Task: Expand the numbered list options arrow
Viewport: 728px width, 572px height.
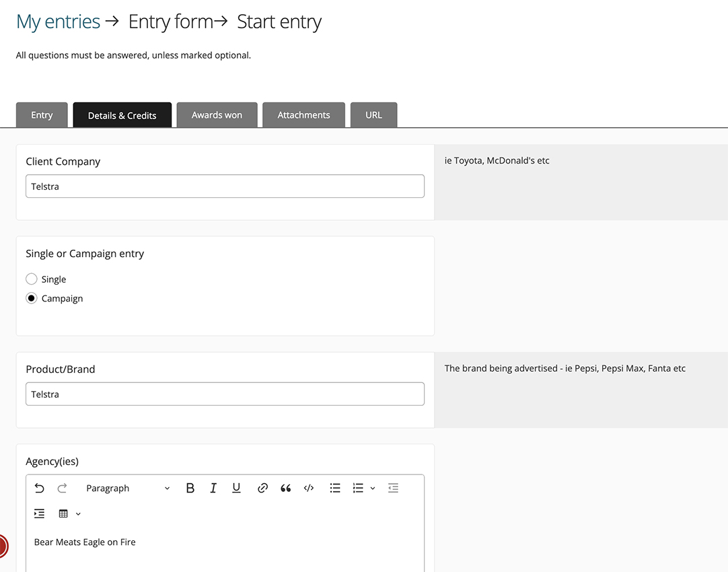Action: pos(373,489)
